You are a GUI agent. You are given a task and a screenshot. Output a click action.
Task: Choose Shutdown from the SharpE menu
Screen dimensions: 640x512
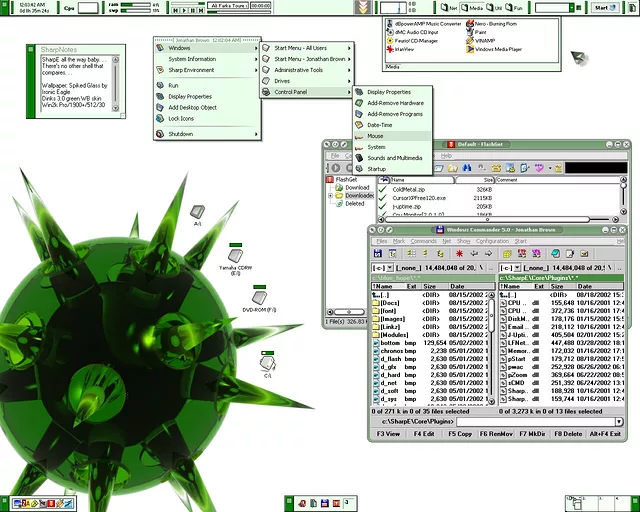[181, 134]
